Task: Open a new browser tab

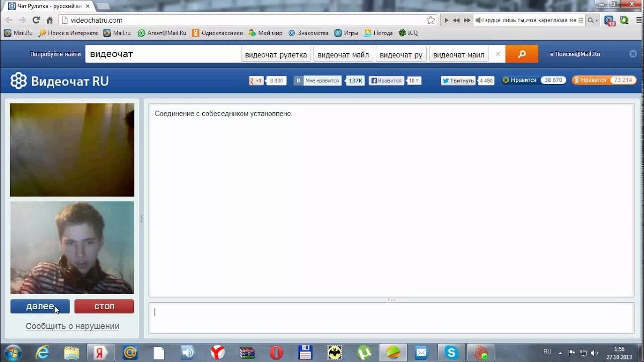Action: (x=103, y=6)
